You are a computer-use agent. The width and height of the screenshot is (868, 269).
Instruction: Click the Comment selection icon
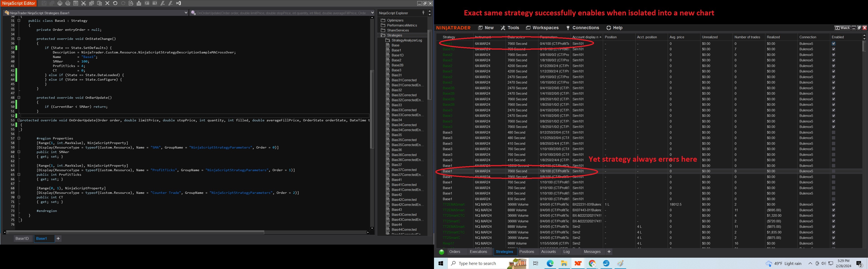point(163,3)
